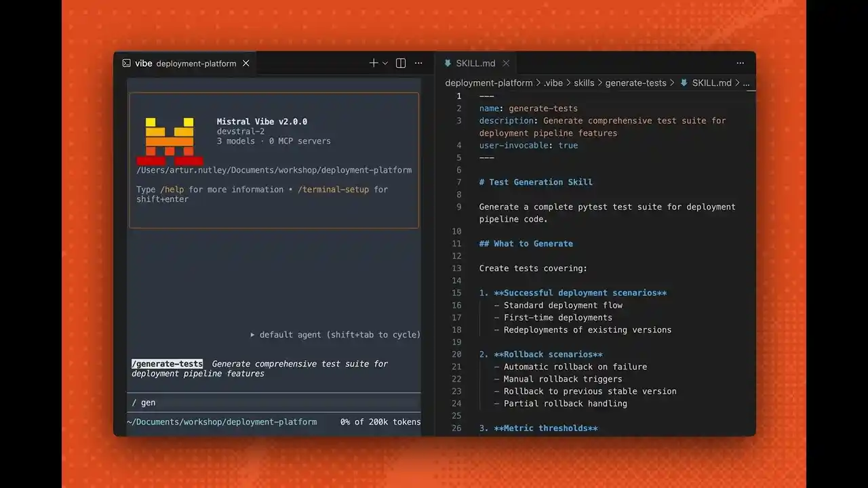This screenshot has height=488, width=868.
Task: Close the vibe deployment-platform terminal tab
Action: (x=246, y=63)
